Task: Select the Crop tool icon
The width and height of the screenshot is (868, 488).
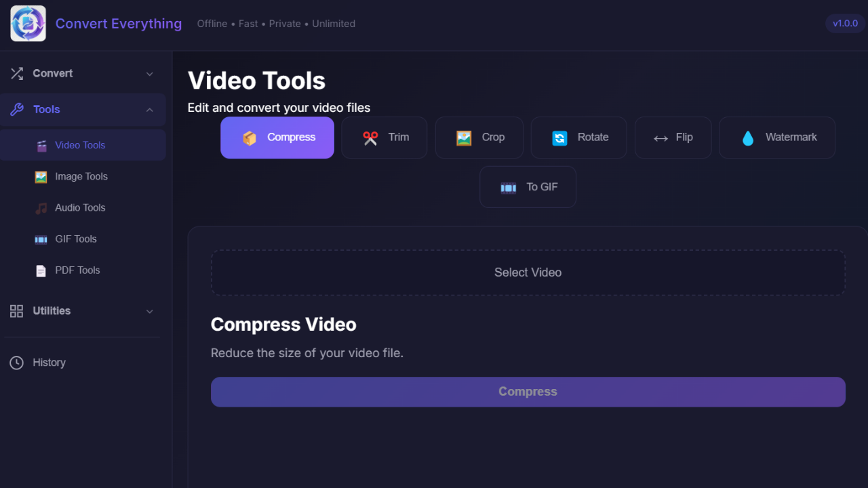Action: 465,137
